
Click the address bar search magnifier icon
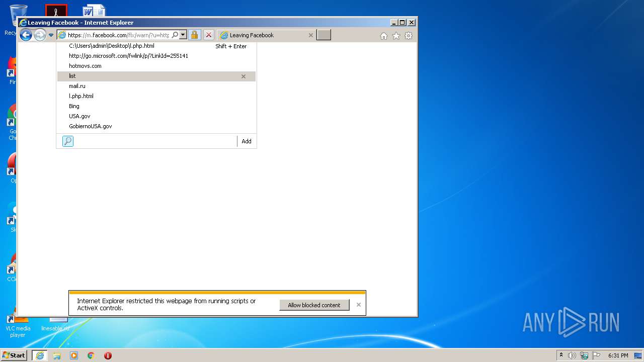click(x=175, y=35)
